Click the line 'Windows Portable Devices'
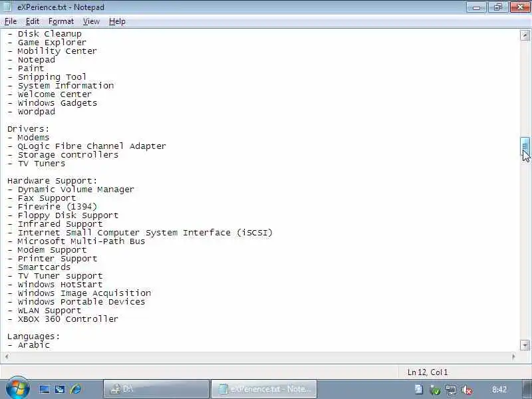This screenshot has width=532, height=399. 76,302
